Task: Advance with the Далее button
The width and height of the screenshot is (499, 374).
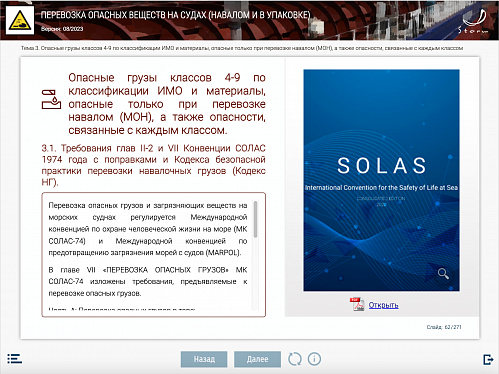Action: click(x=257, y=359)
